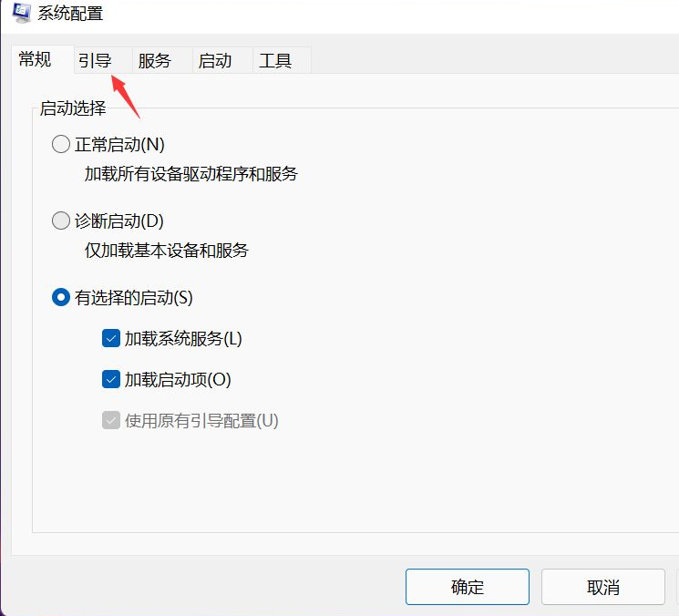Select the 正常启动(N) radio button

[x=61, y=144]
